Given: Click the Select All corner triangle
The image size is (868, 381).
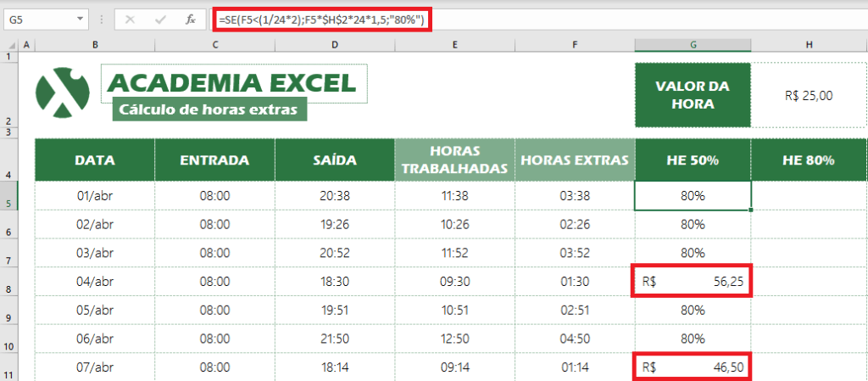Looking at the screenshot, I should [x=9, y=46].
